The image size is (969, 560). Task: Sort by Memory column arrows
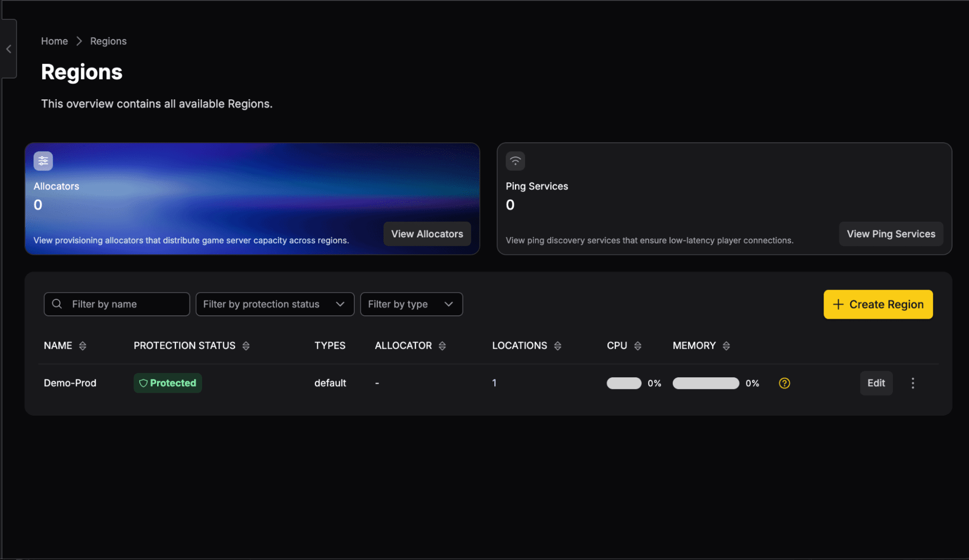point(726,346)
